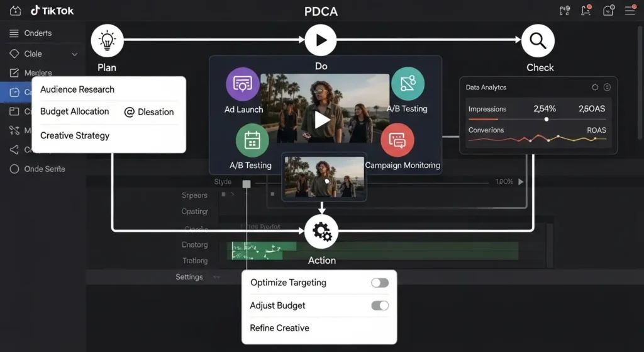This screenshot has width=644, height=352.
Task: Select the purple Ad Launch icon
Action: tap(242, 84)
